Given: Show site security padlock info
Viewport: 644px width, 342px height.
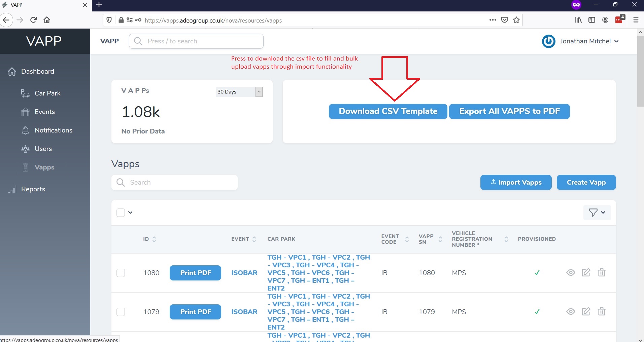Looking at the screenshot, I should click(121, 20).
